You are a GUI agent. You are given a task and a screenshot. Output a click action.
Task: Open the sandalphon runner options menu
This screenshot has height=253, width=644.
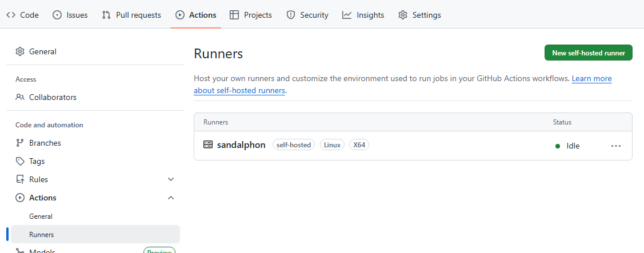615,146
